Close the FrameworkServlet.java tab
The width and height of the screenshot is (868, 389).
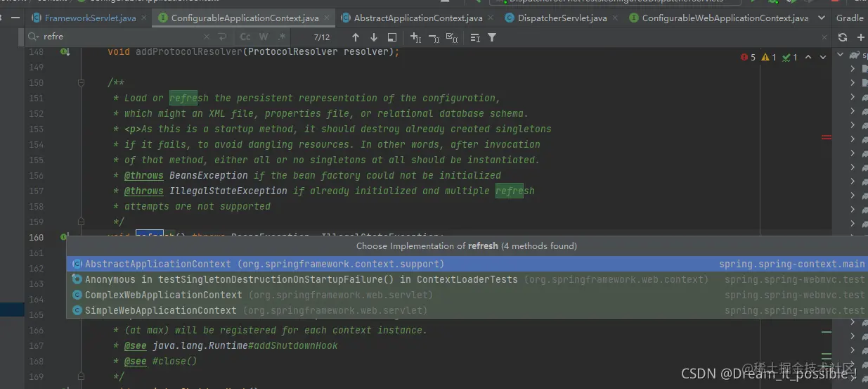click(144, 18)
